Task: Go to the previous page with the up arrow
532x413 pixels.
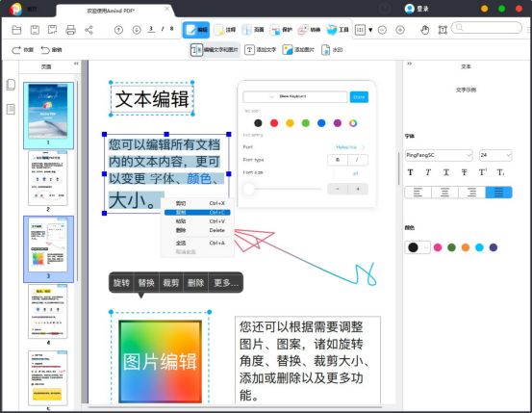Action: pyautogui.click(x=118, y=30)
